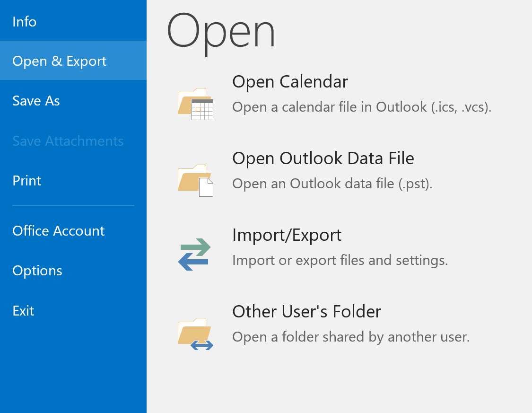Open a folder shared by another user

point(306,311)
